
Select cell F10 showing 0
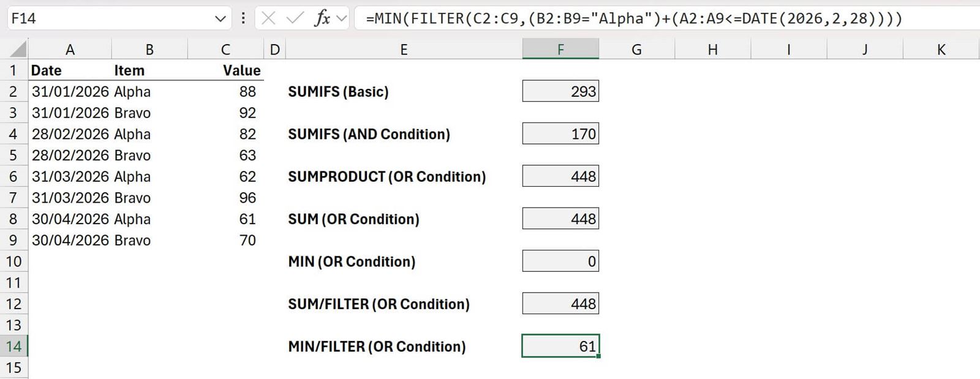(560, 261)
